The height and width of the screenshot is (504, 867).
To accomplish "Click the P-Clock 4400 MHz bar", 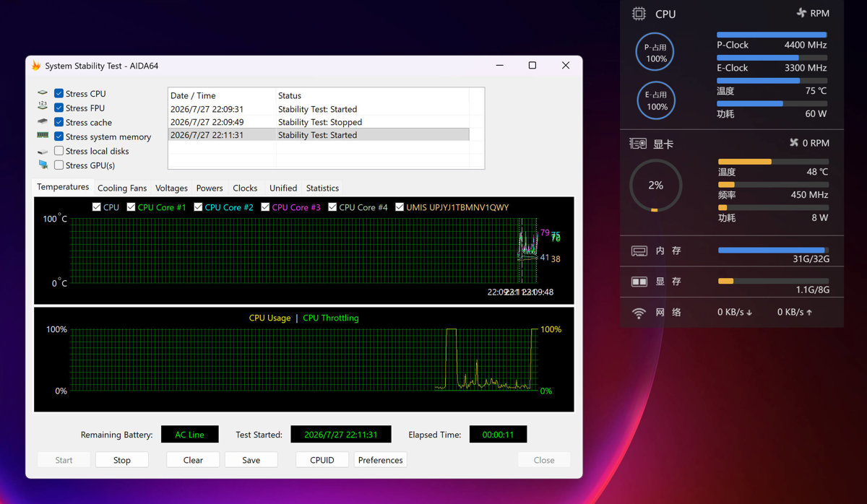I will click(x=772, y=35).
